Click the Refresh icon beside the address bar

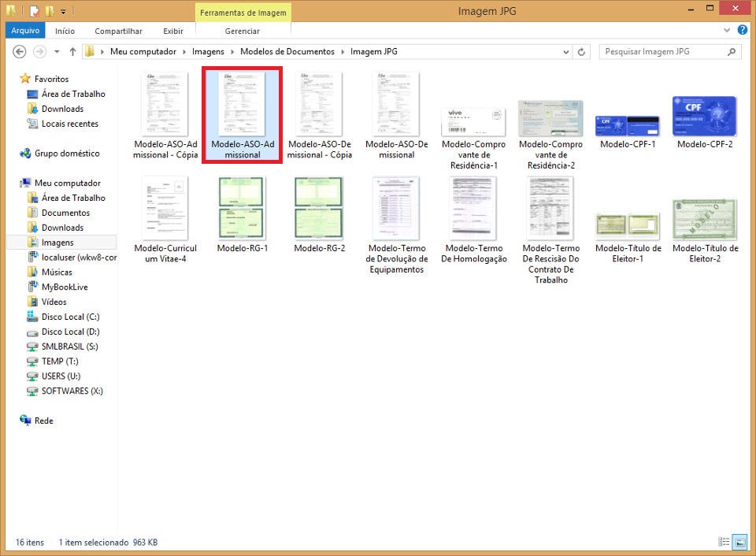(581, 51)
